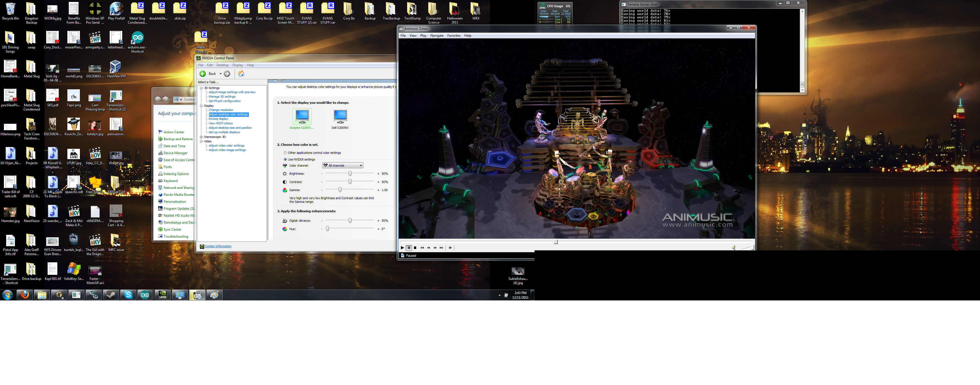Click the Forward arrow in NVIDIA Control Panel toolbar
This screenshot has width=980, height=385.
[x=227, y=74]
